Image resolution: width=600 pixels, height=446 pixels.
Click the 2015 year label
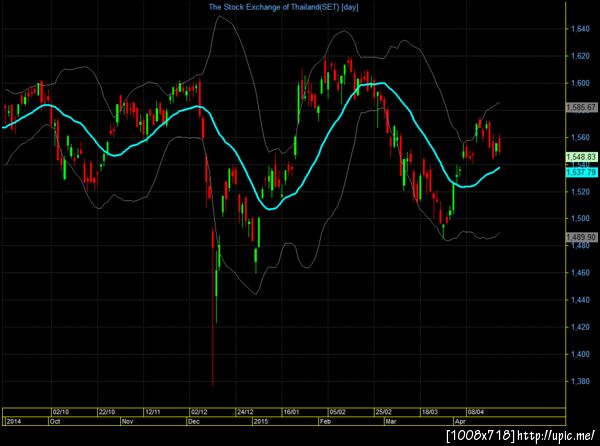coord(261,422)
